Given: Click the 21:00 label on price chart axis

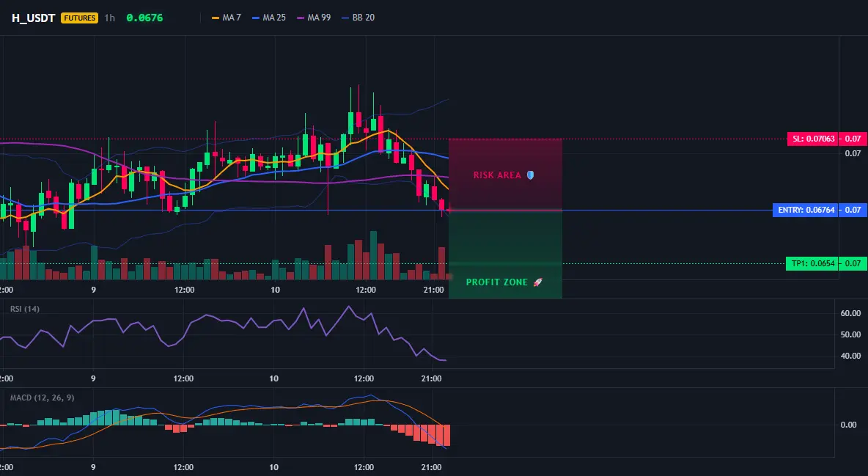Looking at the screenshot, I should 433,290.
